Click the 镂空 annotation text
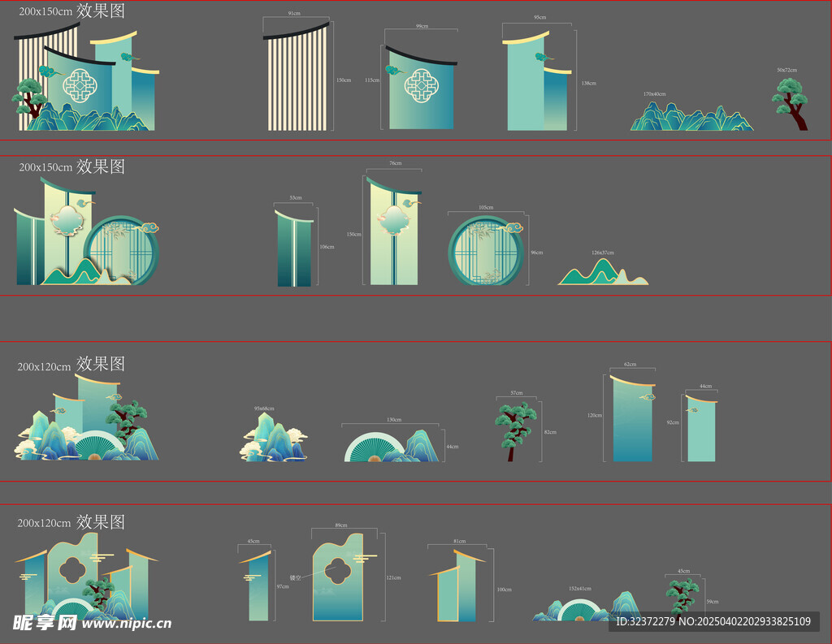Screen dimensions: 832x644 (295, 577)
